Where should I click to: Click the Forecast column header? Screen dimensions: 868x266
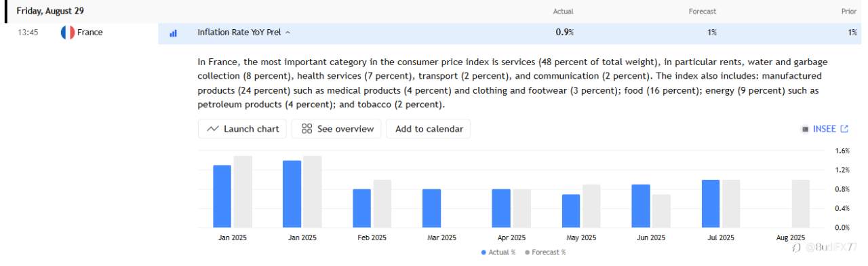point(703,12)
